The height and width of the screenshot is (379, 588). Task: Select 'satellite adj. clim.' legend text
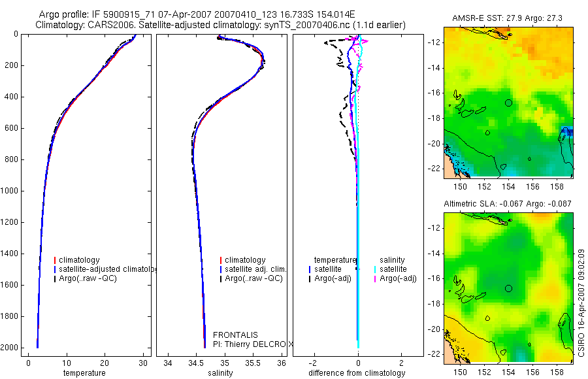click(x=255, y=269)
